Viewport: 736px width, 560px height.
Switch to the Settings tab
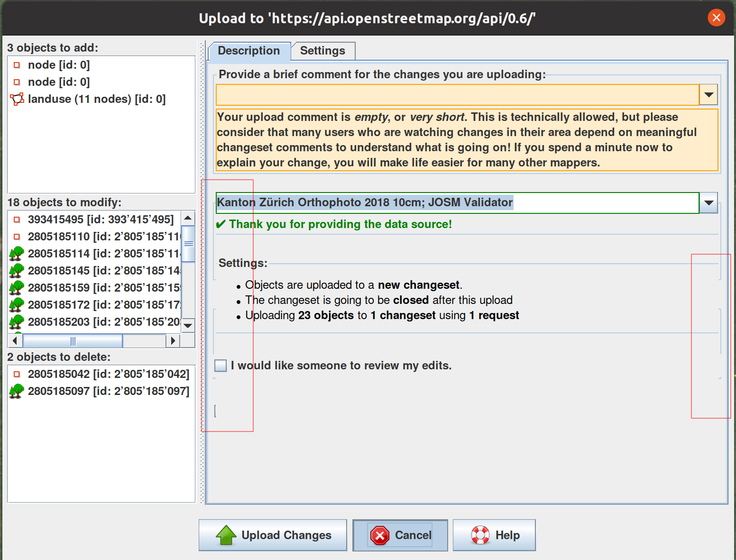(x=322, y=51)
